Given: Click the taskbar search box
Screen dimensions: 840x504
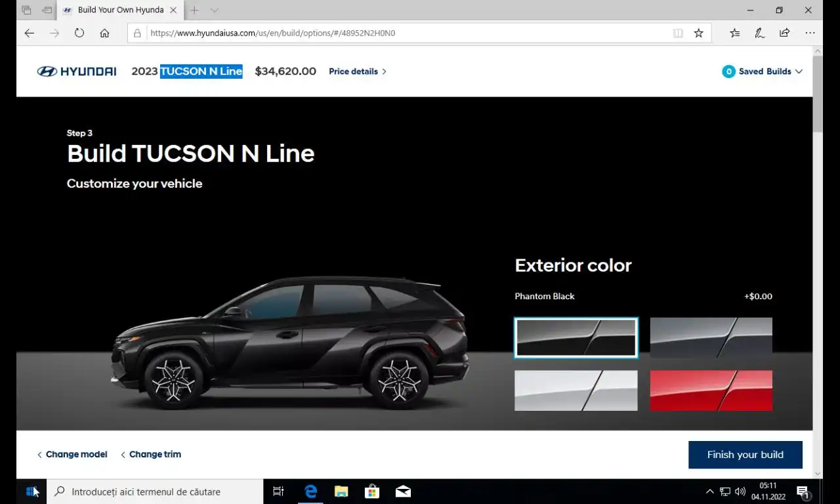Looking at the screenshot, I should click(156, 492).
